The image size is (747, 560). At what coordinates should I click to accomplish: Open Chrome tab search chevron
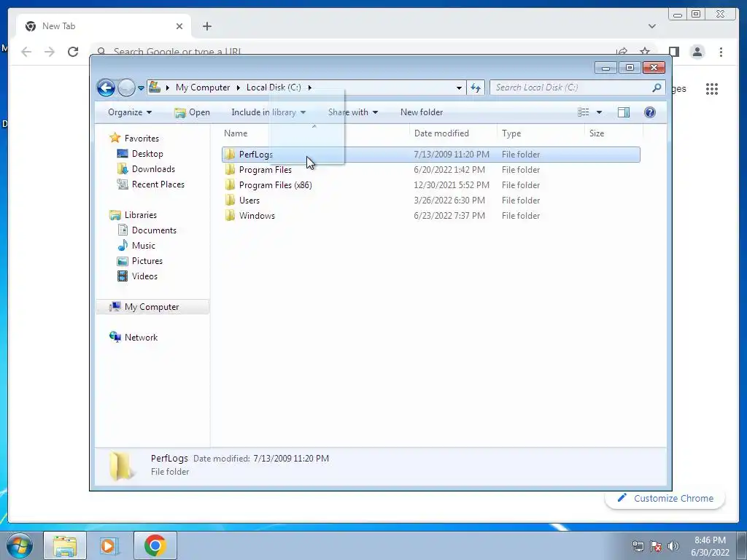tap(651, 26)
